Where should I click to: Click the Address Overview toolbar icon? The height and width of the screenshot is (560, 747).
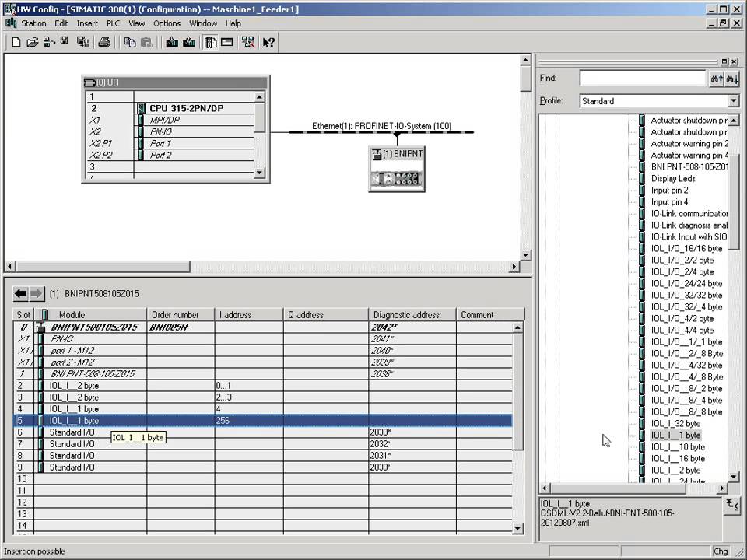(226, 42)
